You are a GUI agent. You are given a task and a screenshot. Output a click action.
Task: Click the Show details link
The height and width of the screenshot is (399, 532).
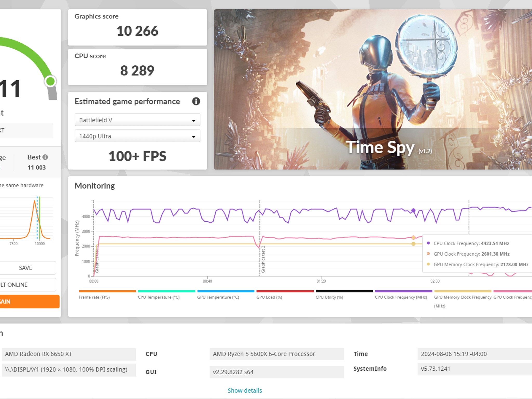click(x=245, y=390)
